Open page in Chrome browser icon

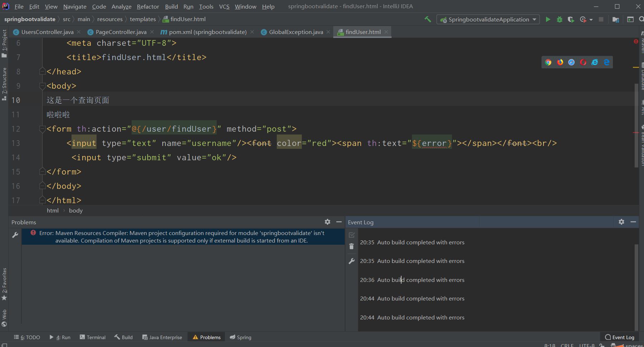tap(548, 62)
